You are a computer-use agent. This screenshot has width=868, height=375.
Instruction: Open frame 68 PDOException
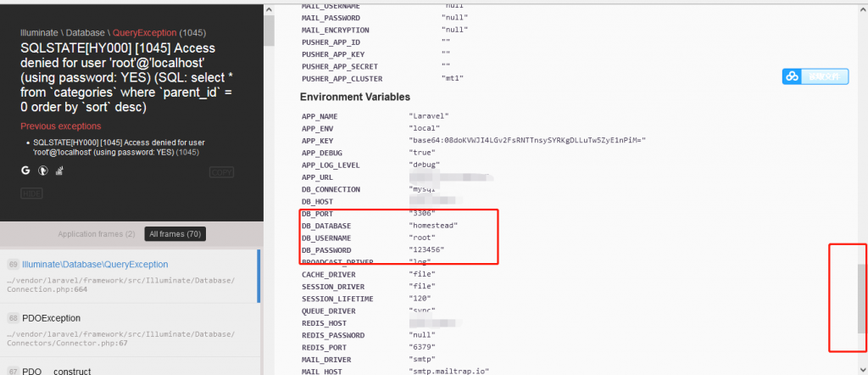click(x=129, y=330)
